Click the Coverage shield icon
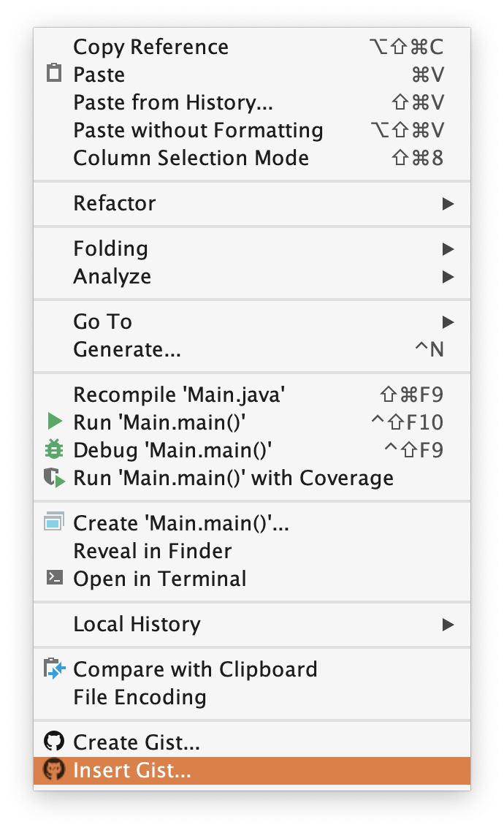This screenshot has height=830, width=504. (54, 478)
